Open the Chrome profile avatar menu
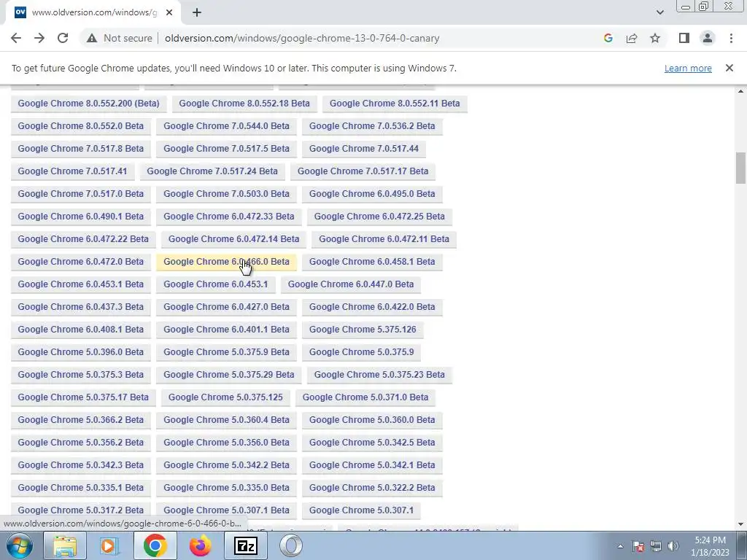Screen dimensions: 747x560 [x=708, y=38]
